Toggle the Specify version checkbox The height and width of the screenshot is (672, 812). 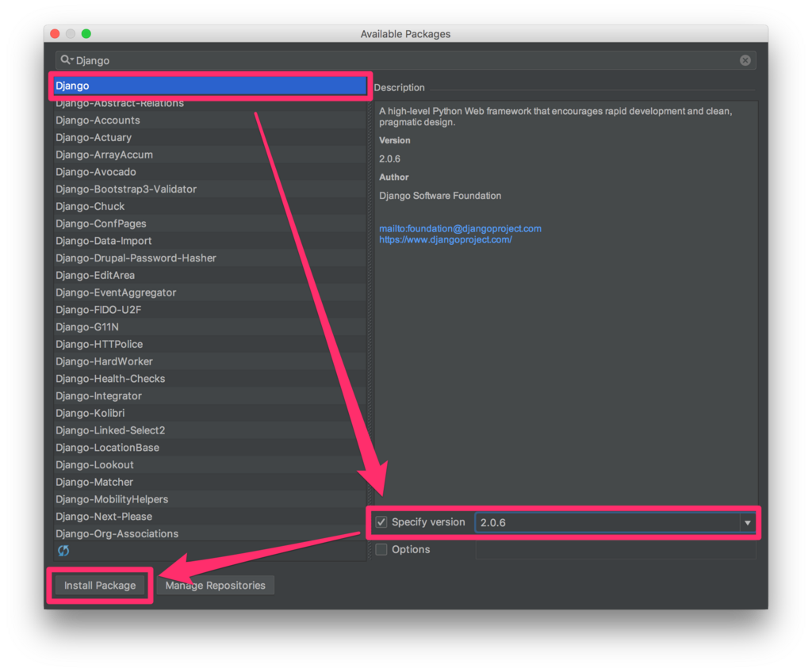tap(381, 522)
